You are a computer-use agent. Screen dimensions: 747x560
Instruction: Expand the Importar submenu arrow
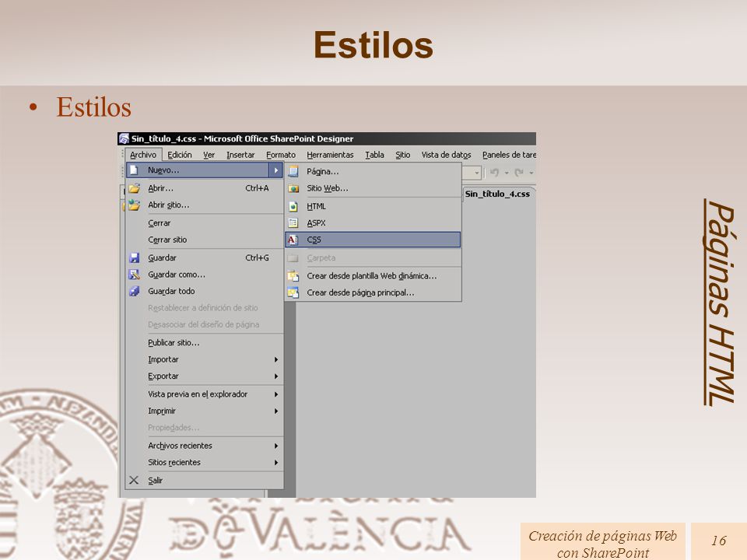click(x=275, y=359)
